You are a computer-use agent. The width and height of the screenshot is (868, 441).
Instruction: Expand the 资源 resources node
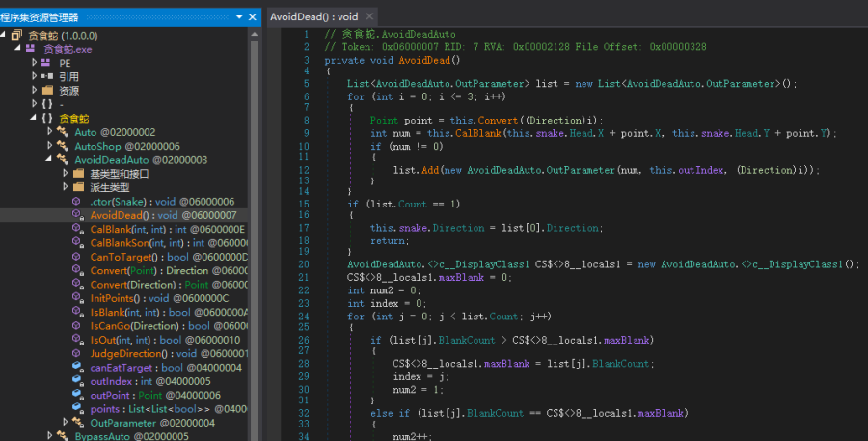[35, 90]
